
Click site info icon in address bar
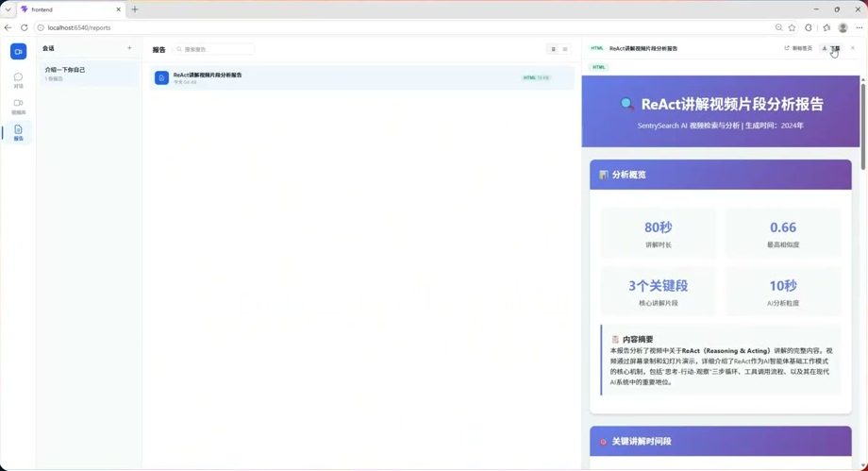(x=41, y=27)
